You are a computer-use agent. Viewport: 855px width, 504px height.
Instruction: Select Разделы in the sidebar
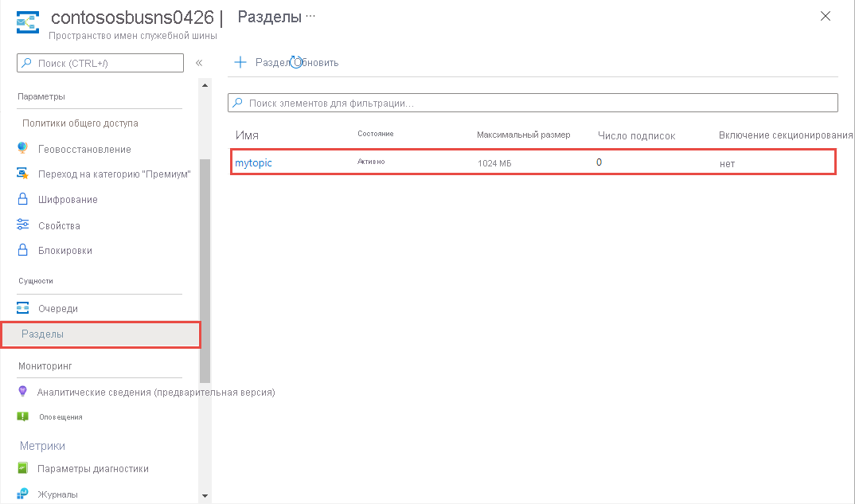(101, 334)
